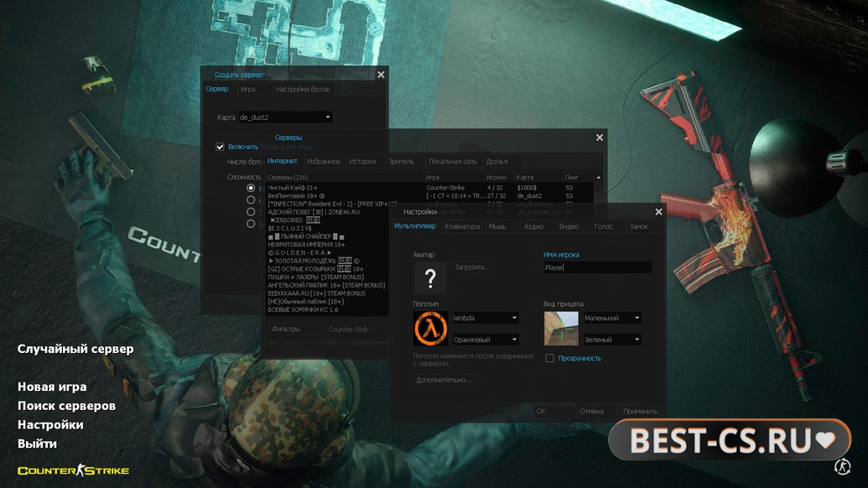Select the server row АДСКИЙ ПОБЕГ [JB] | ZONE46.RU
This screenshot has width=868, height=488.
tap(328, 212)
